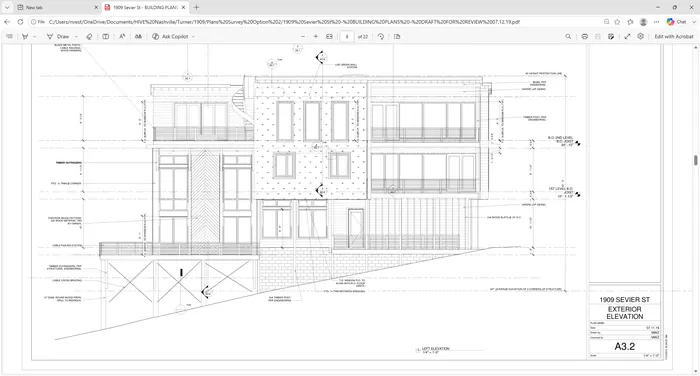The width and height of the screenshot is (700, 376).
Task: Zoom in on the PDF
Action: pos(316,37)
